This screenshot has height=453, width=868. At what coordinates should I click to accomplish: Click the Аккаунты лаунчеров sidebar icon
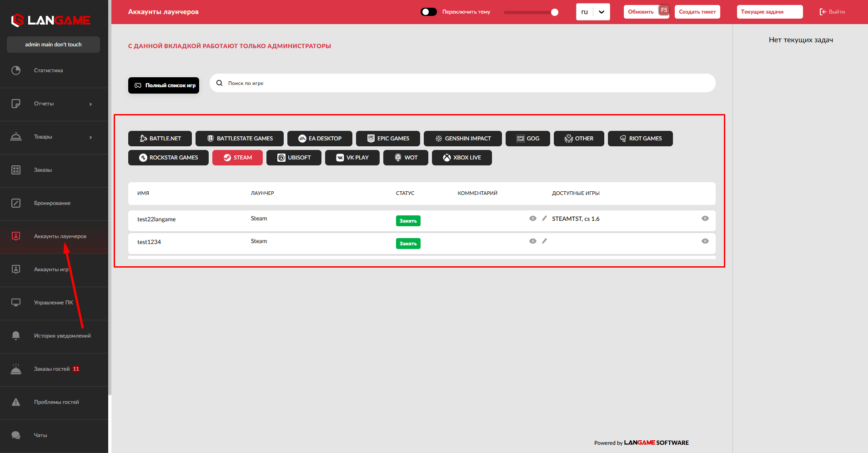(x=16, y=236)
